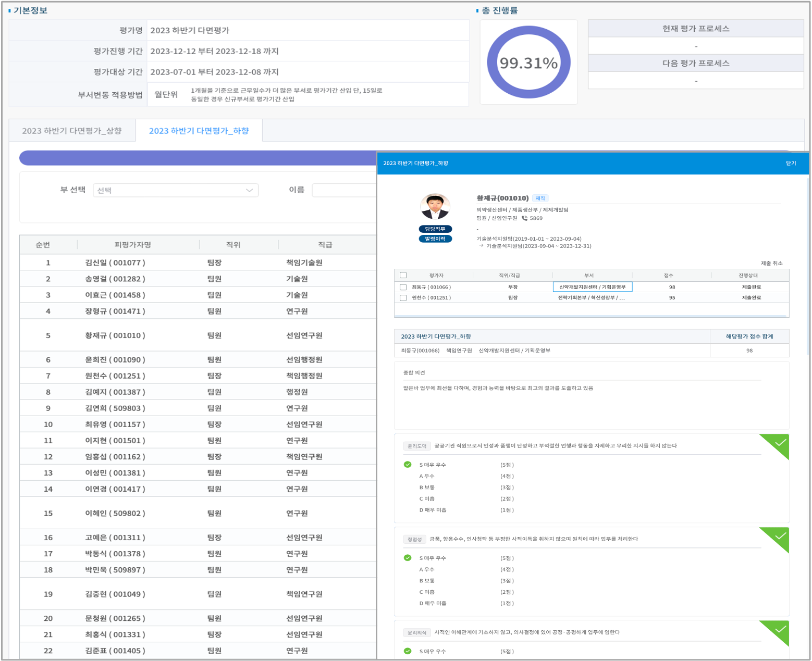
Task: Toggle the select-all checkbox in the 평가자 header
Action: (x=403, y=276)
